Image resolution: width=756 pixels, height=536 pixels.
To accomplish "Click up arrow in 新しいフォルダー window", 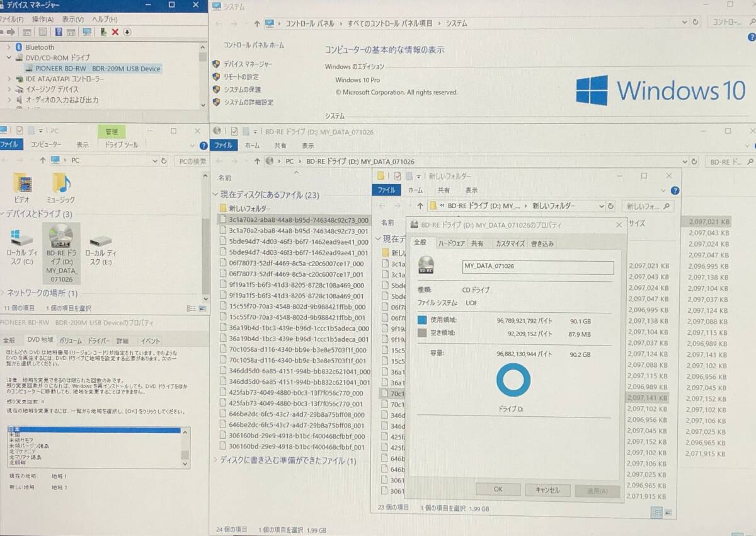I will click(420, 206).
